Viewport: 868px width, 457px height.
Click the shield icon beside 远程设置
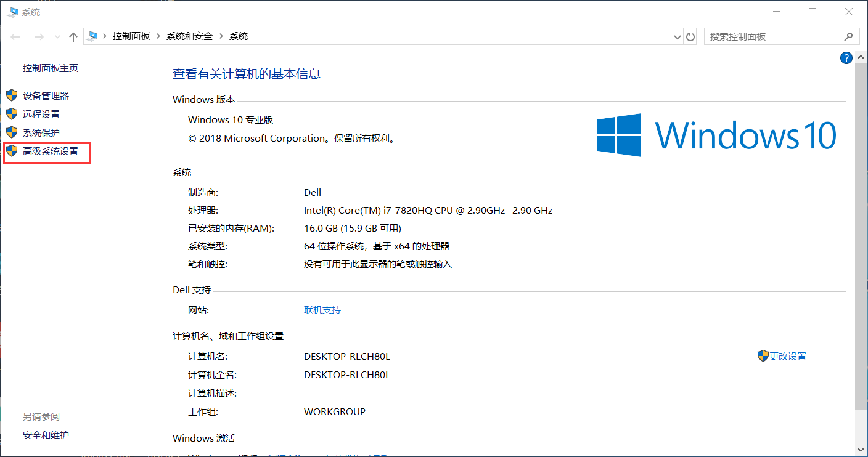pyautogui.click(x=12, y=114)
